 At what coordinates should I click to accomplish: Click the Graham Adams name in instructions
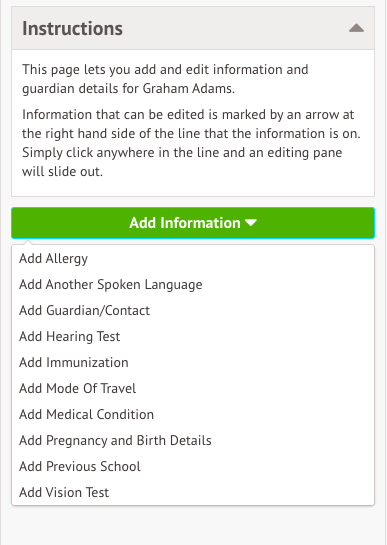tap(188, 88)
